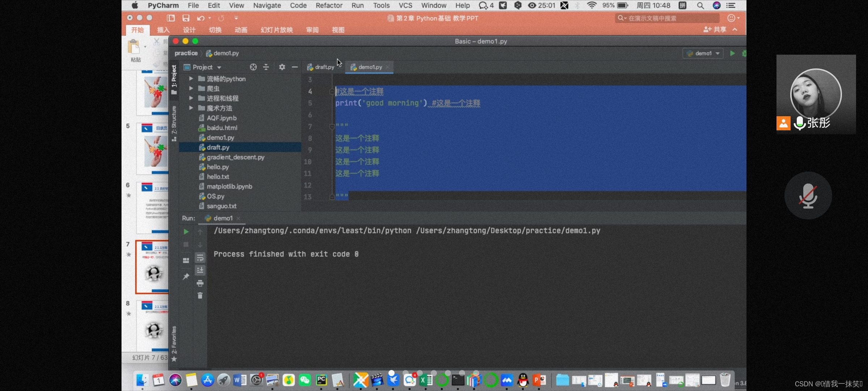Select hello.py in the project tree

coord(218,167)
